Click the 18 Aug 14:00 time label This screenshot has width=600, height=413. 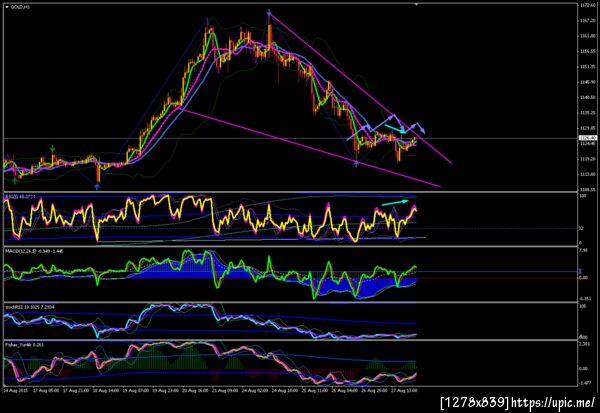click(106, 391)
